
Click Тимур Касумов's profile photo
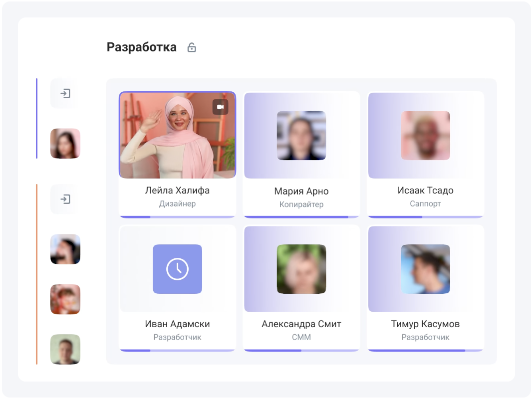click(425, 269)
